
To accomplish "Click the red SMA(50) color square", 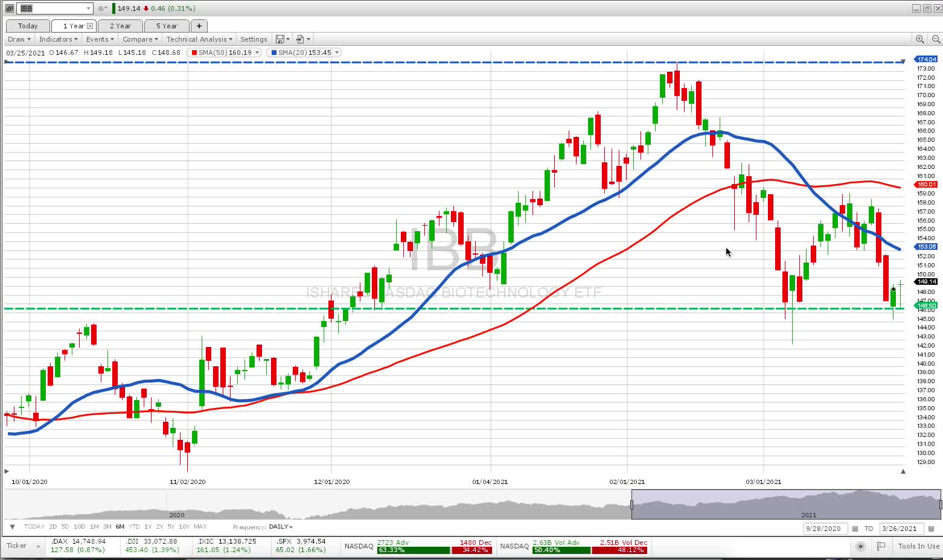I will pyautogui.click(x=194, y=52).
